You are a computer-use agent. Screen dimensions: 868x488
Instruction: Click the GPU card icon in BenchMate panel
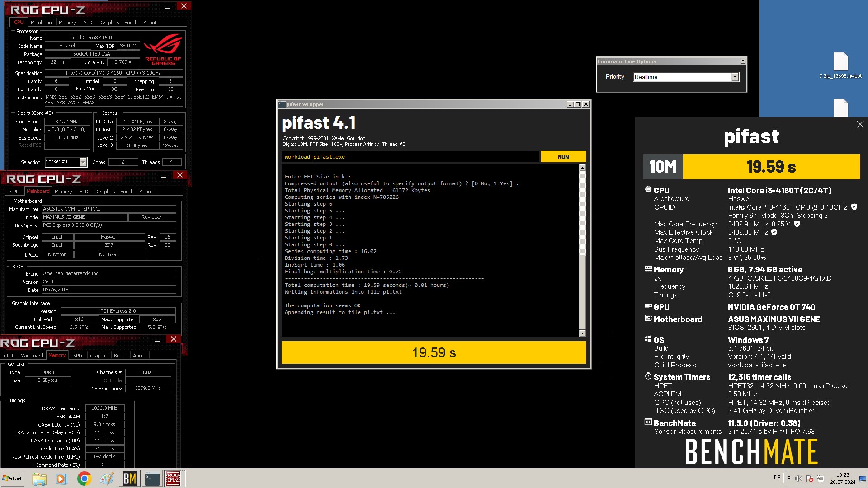(x=648, y=306)
